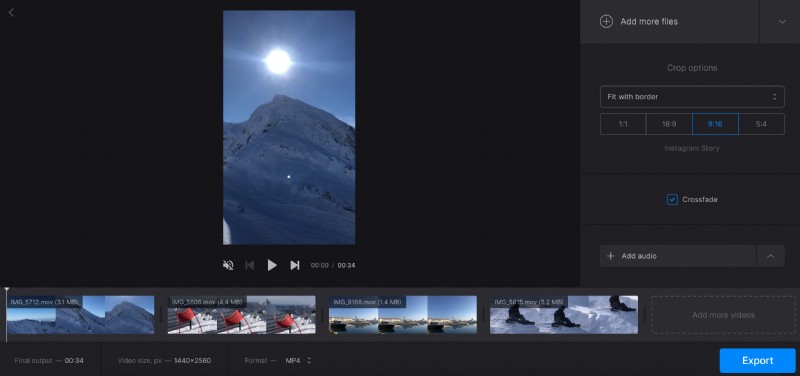
Task: Play the video preview
Action: tap(272, 265)
